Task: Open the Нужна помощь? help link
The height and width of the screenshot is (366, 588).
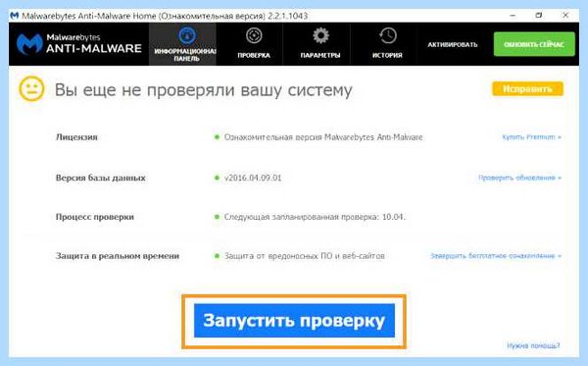Action: click(533, 345)
